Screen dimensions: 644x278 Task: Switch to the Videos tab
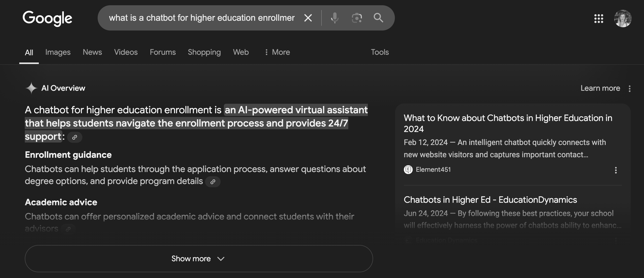tap(126, 52)
